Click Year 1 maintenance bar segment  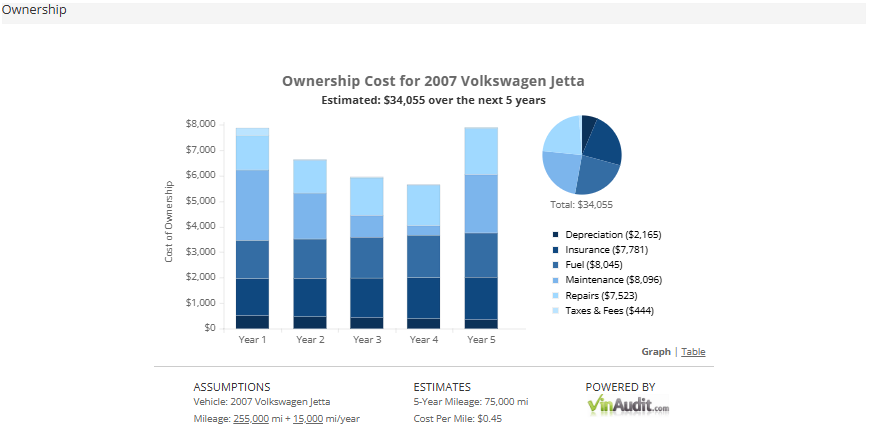pyautogui.click(x=252, y=205)
